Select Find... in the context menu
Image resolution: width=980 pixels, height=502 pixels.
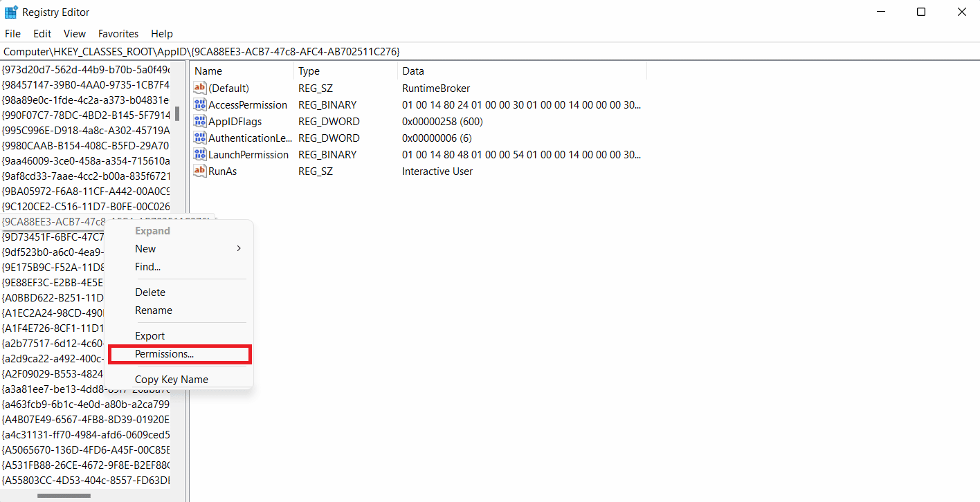click(180, 267)
